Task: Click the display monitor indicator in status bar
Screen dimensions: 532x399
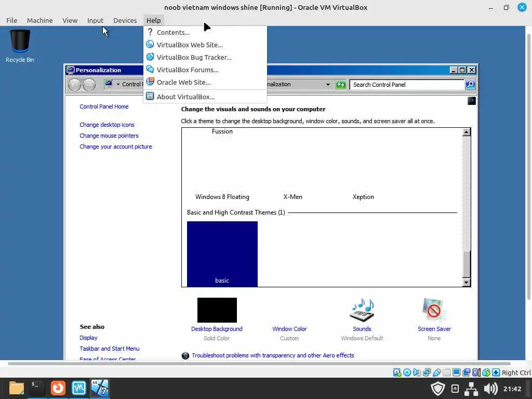Action: (456, 373)
